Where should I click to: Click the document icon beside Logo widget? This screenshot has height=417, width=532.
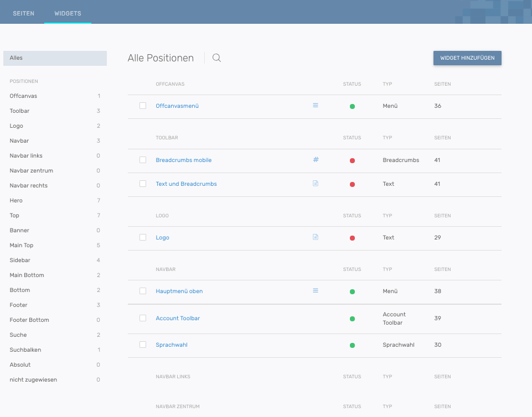click(x=316, y=237)
